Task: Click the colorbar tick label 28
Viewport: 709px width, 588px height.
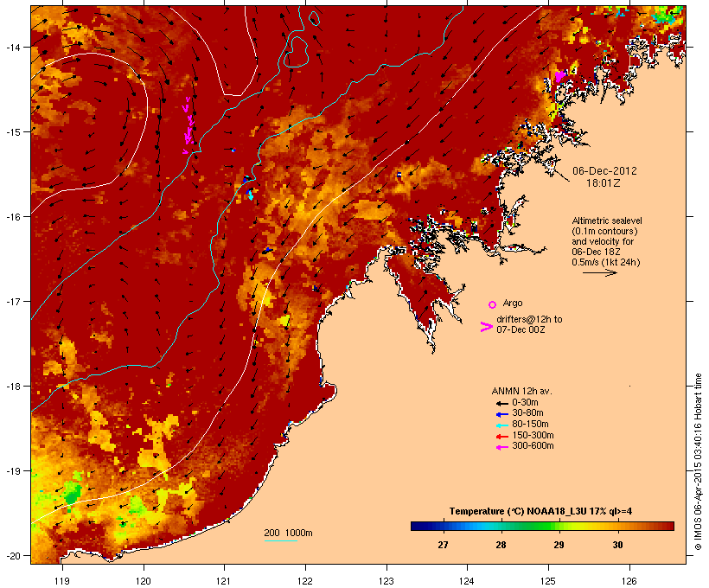Action: coord(501,545)
